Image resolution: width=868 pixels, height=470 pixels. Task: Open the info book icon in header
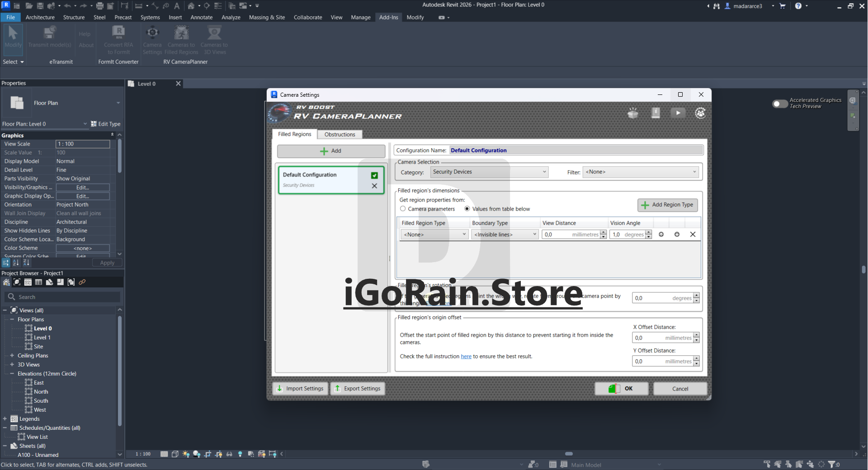click(x=656, y=113)
